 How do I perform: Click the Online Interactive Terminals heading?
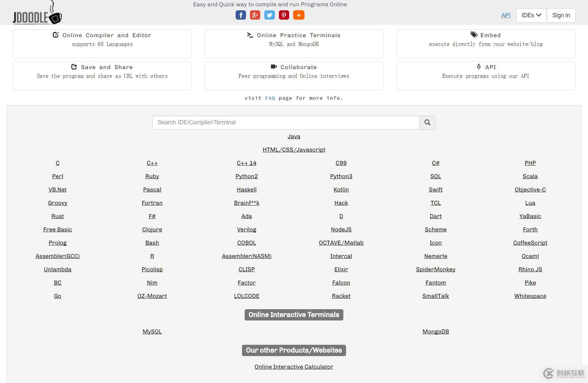click(294, 315)
